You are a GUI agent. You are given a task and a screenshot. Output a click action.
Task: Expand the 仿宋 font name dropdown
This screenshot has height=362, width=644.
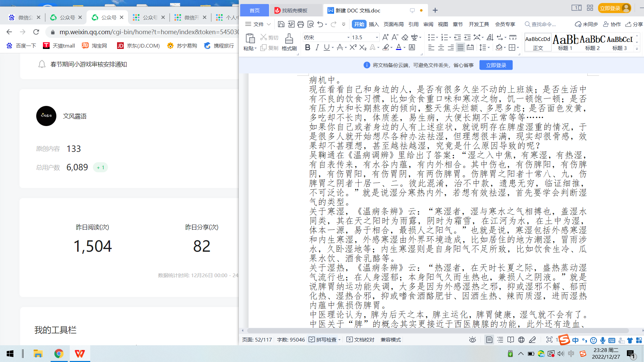point(348,38)
